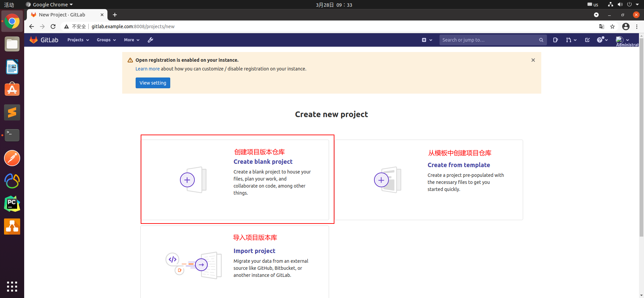Close the New Project GitLab tab
The image size is (644, 298).
[x=102, y=15]
